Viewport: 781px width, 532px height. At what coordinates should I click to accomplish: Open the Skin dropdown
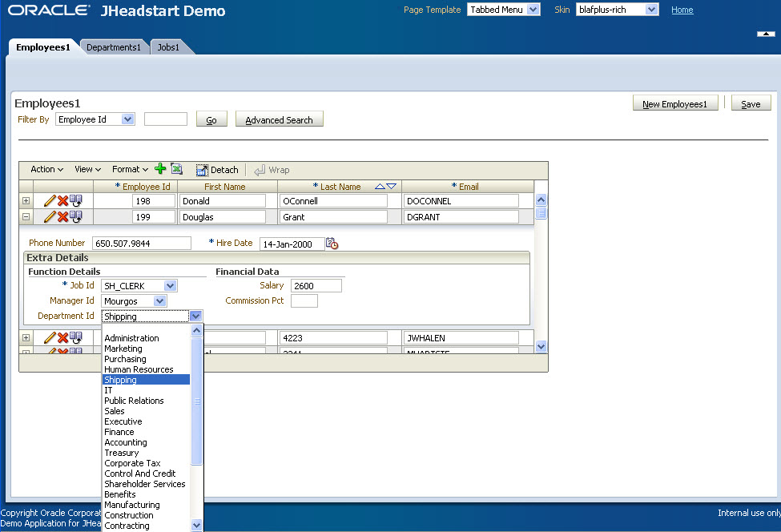tap(617, 10)
